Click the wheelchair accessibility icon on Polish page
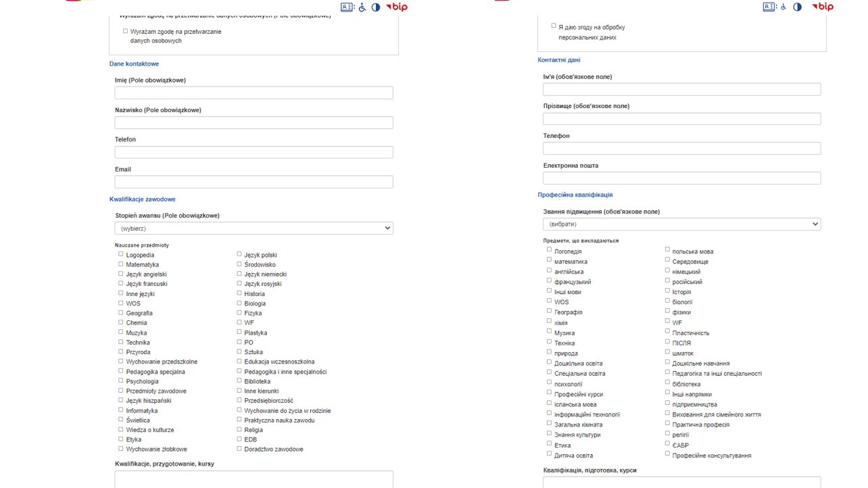The height and width of the screenshot is (488, 868). 362,7
